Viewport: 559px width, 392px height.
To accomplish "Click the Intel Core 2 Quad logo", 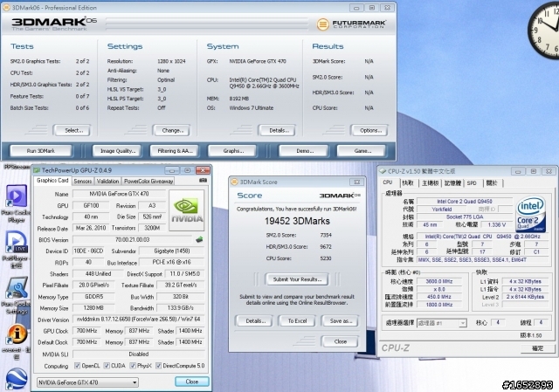I will [531, 214].
